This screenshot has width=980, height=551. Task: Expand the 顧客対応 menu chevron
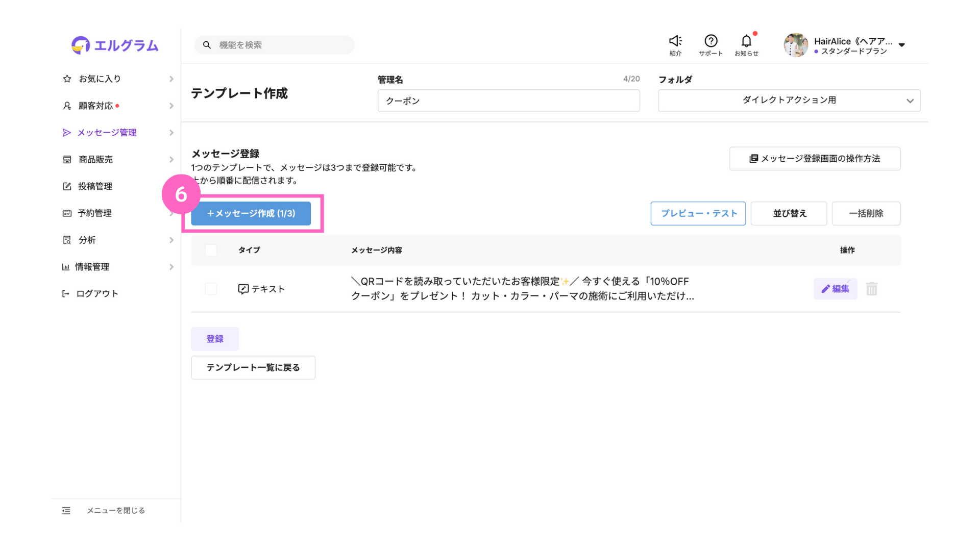pos(171,106)
